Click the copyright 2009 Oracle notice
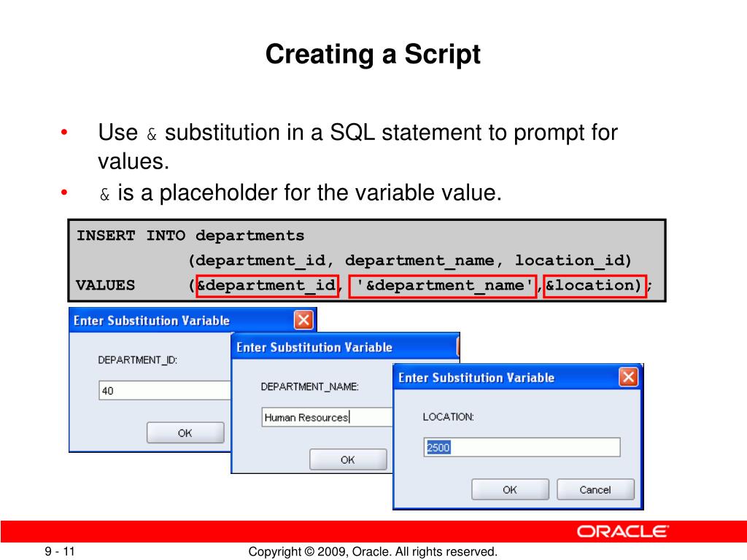 [373, 551]
